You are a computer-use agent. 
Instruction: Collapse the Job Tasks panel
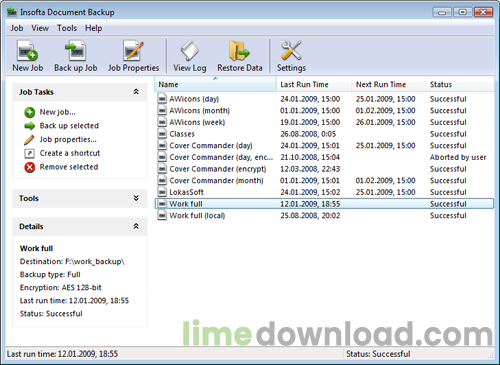(136, 92)
